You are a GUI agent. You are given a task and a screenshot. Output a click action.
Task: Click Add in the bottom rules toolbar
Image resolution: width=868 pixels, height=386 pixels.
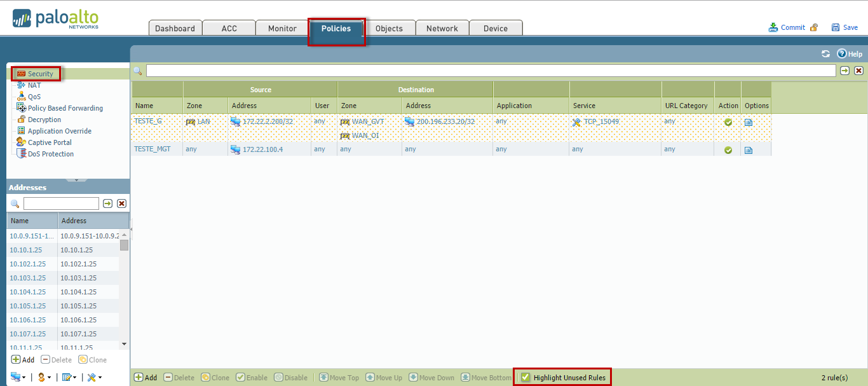click(146, 378)
